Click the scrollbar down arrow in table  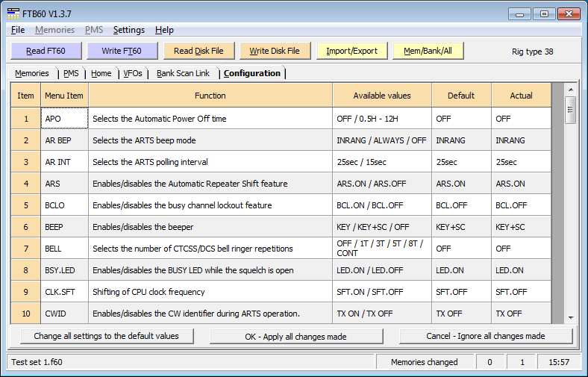coord(570,317)
